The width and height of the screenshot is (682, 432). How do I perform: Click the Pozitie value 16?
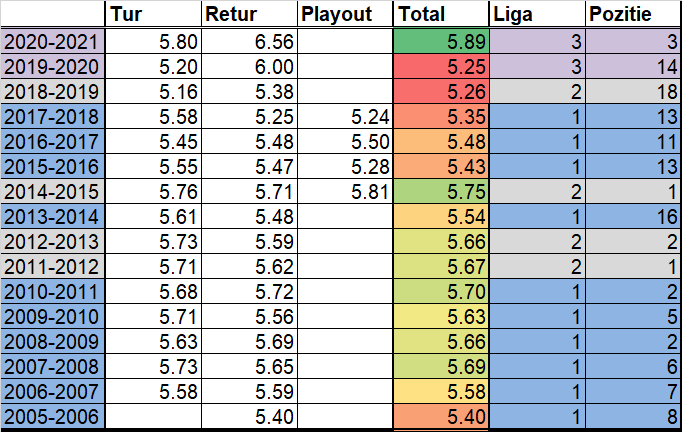click(634, 217)
